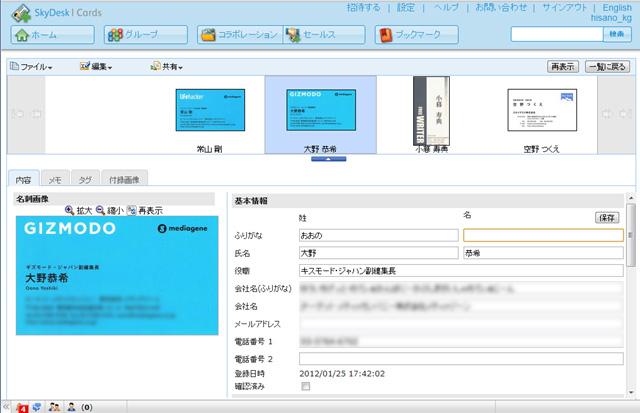640x413 pixels.
Task: Open the 設定 settings link
Action: 406,7
